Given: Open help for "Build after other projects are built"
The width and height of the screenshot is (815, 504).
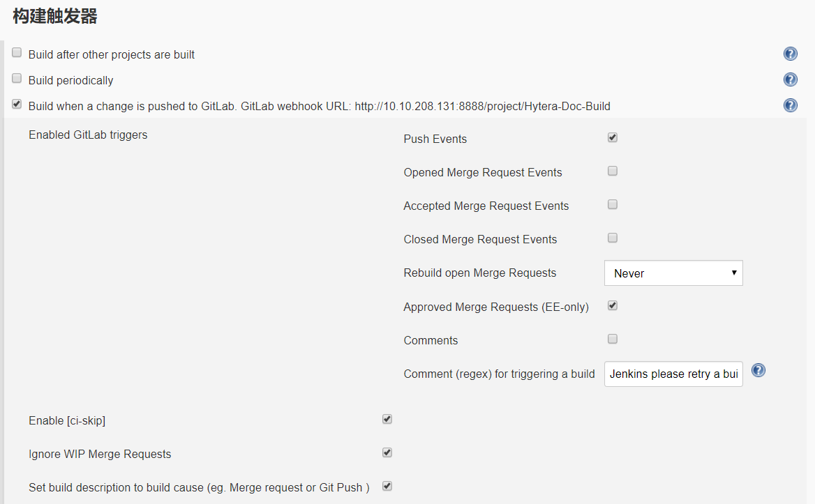Looking at the screenshot, I should (x=790, y=53).
